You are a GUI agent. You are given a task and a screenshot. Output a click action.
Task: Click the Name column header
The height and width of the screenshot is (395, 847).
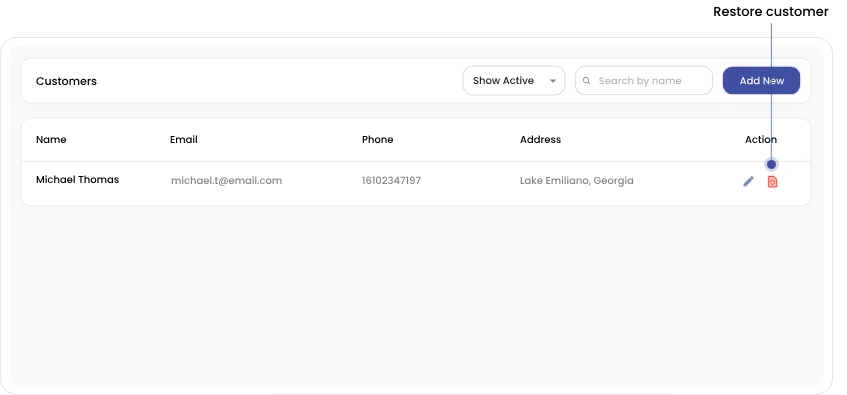(x=51, y=139)
